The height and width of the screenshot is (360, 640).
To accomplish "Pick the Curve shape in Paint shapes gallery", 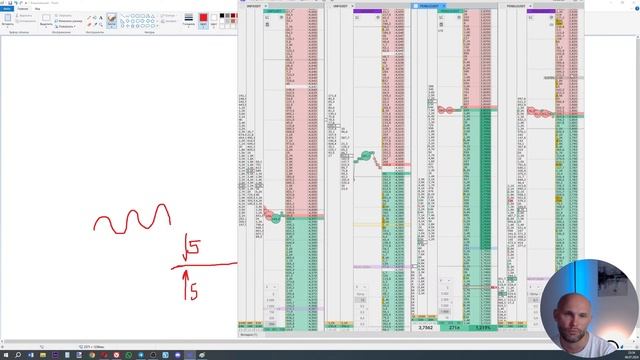I will coord(127,16).
